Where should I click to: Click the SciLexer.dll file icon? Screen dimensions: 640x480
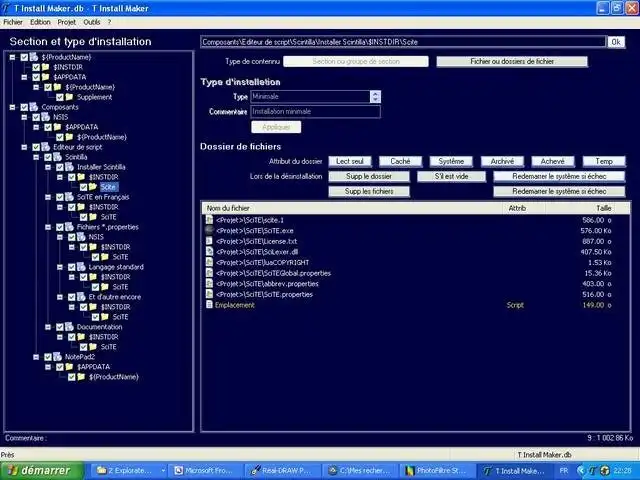point(209,252)
